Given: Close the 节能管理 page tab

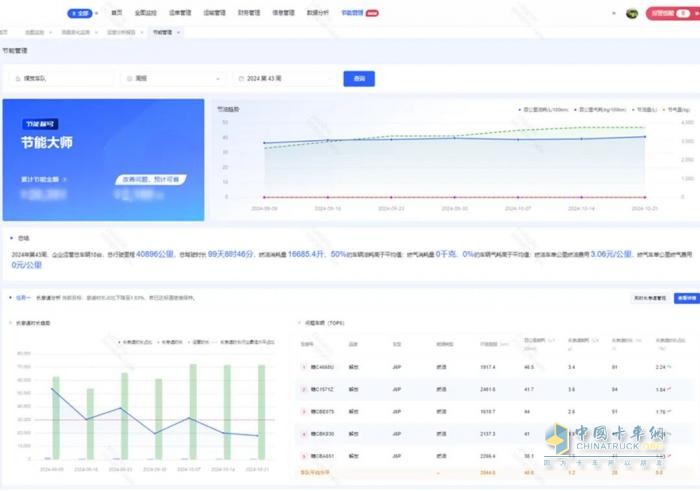Looking at the screenshot, I should (x=176, y=32).
